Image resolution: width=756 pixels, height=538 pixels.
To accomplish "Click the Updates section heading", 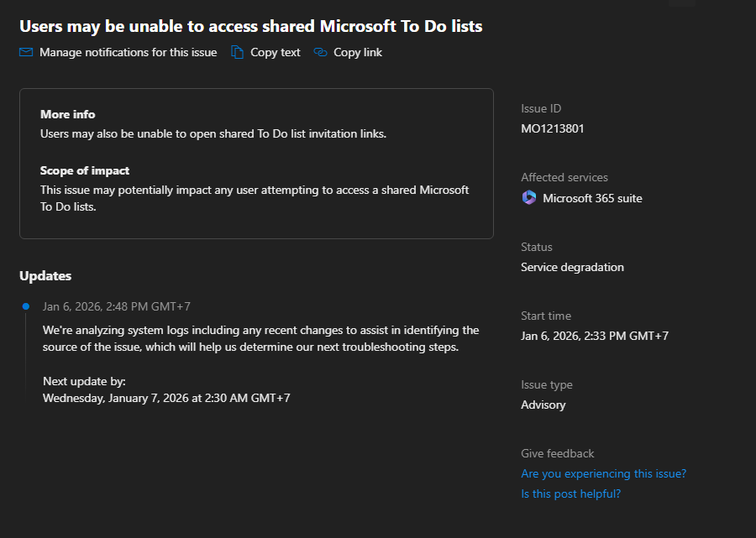I will click(x=45, y=275).
